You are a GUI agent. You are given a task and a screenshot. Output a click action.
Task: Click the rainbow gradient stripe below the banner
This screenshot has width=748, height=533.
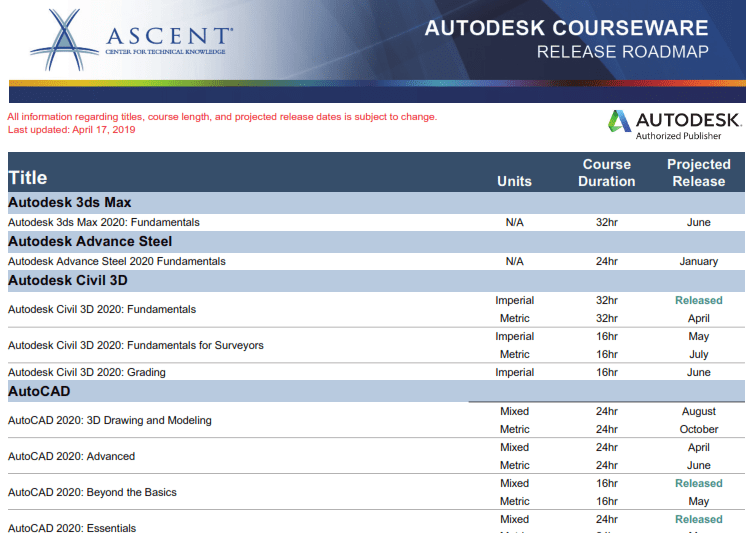[374, 84]
